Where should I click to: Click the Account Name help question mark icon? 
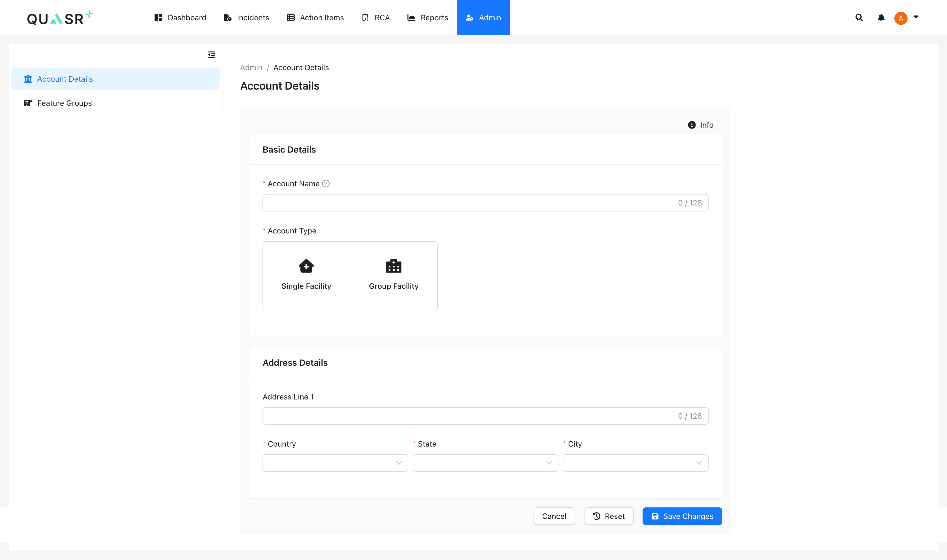pyautogui.click(x=326, y=184)
